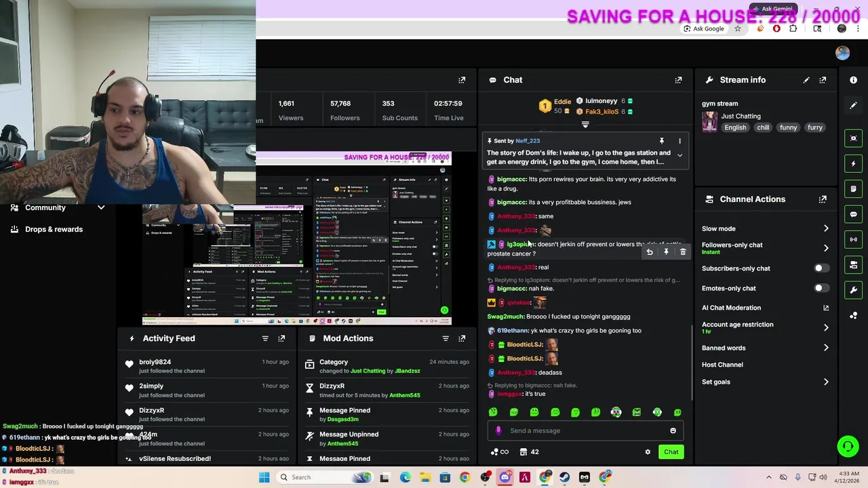Toggle the wrench sidebar icon

(x=854, y=289)
